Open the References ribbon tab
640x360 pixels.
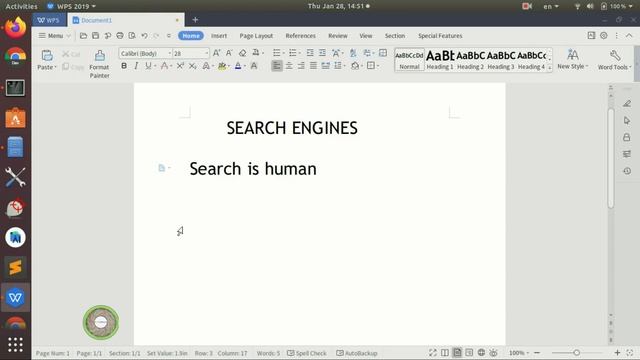tap(300, 36)
